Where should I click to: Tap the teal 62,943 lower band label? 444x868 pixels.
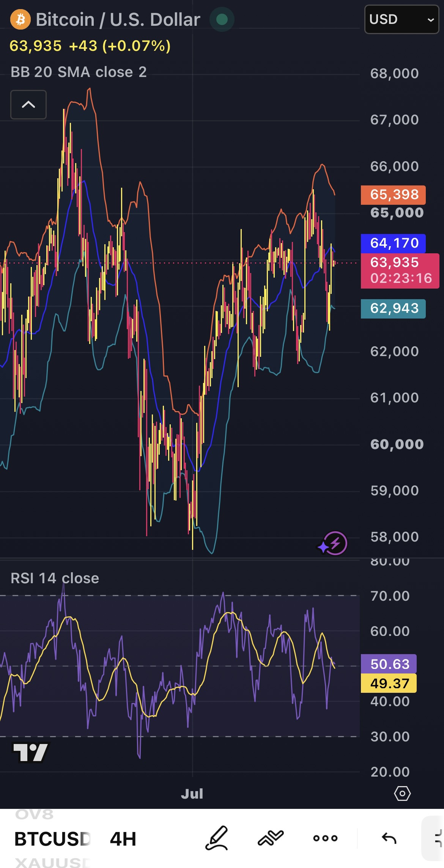(x=393, y=308)
